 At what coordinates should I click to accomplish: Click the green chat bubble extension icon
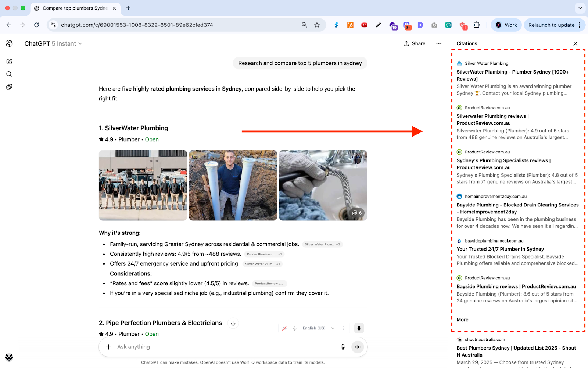[x=448, y=25]
